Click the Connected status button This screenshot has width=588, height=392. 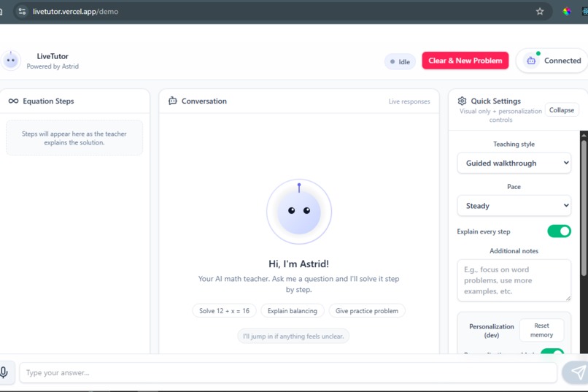coord(552,61)
